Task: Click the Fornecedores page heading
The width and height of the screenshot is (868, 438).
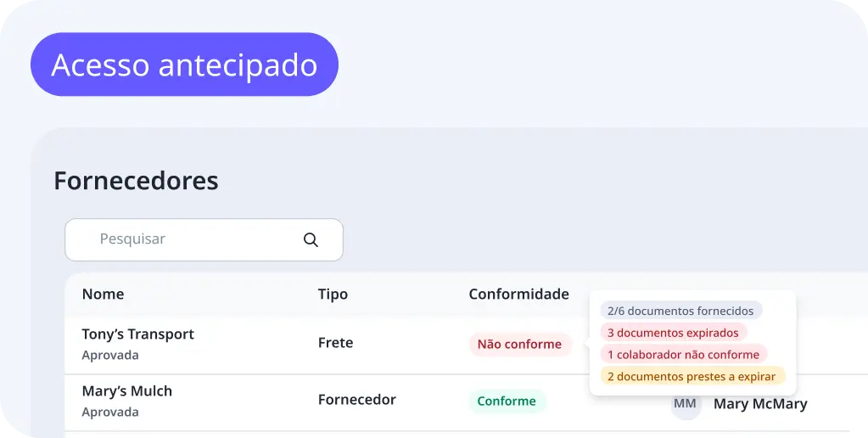Action: point(136,181)
